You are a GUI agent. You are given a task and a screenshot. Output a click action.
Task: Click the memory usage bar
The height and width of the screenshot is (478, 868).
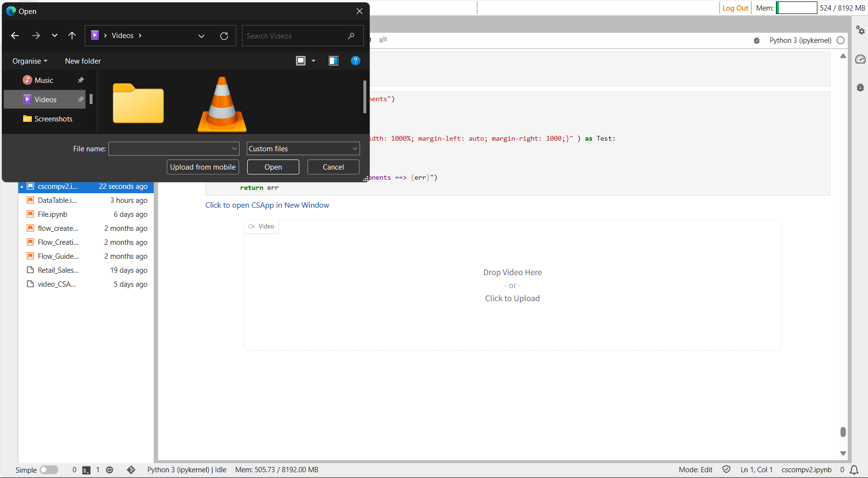pyautogui.click(x=797, y=8)
